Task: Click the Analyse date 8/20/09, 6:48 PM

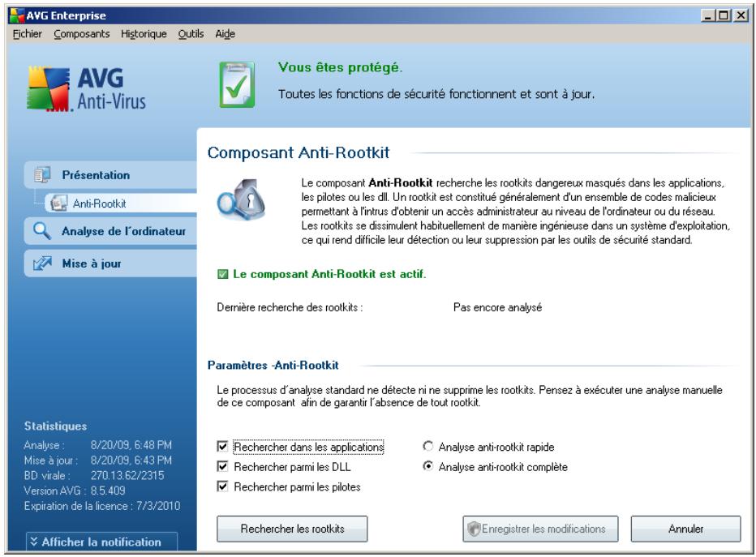Action: tap(131, 445)
